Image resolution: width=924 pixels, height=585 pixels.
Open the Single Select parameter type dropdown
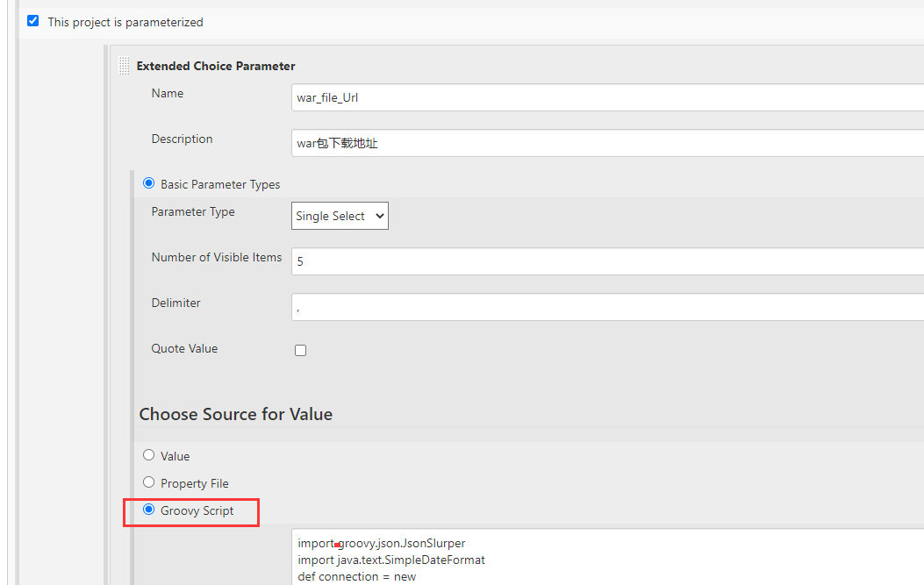[x=340, y=216]
